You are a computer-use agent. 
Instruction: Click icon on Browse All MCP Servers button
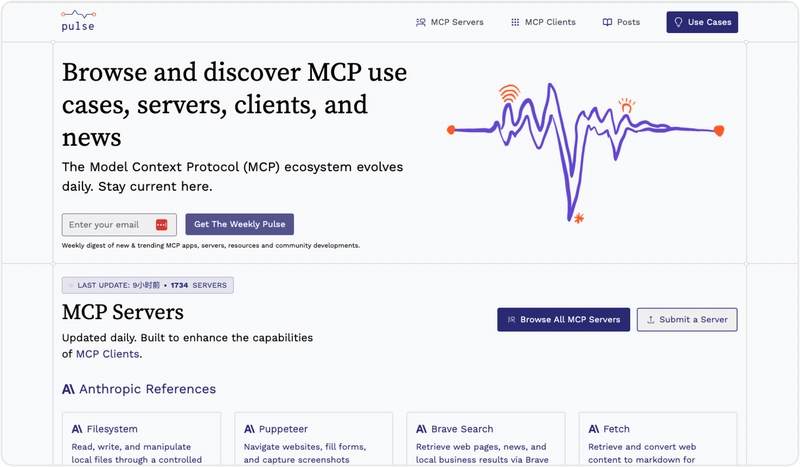click(x=511, y=320)
